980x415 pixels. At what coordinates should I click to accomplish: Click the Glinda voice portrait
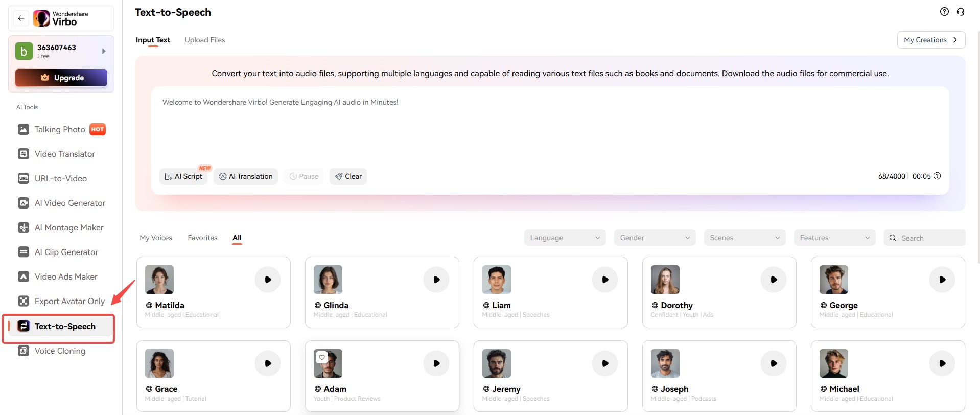click(x=328, y=280)
